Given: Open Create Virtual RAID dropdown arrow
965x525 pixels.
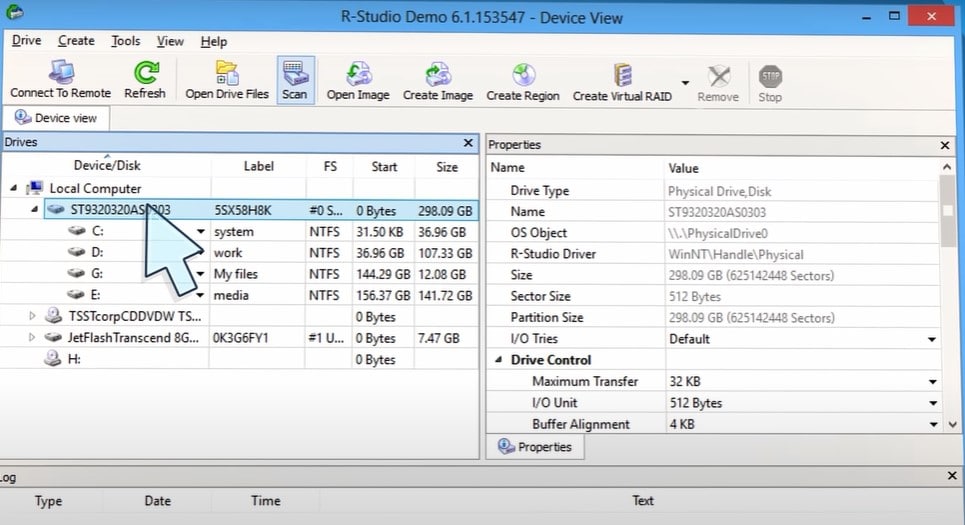Looking at the screenshot, I should pyautogui.click(x=686, y=82).
